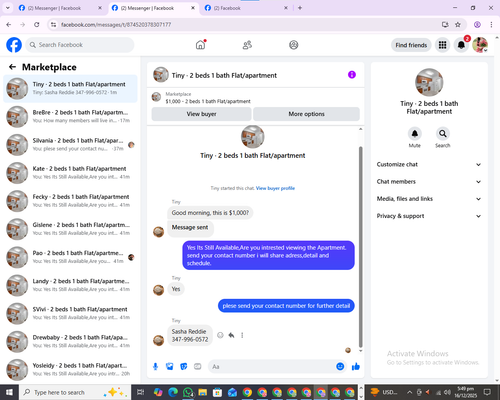Open WhatsApp from the Windows taskbar
This screenshot has height=400, width=500.
click(x=188, y=392)
